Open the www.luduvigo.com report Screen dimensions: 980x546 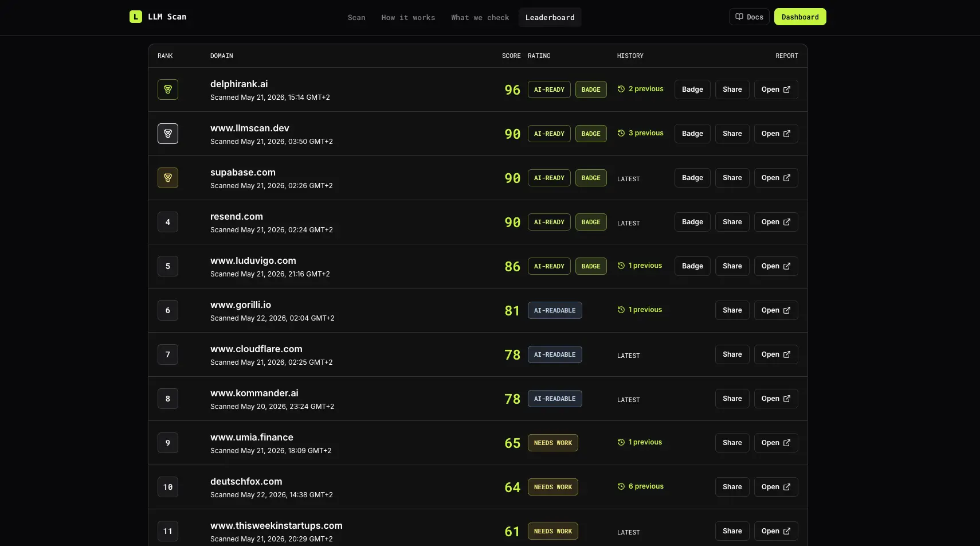point(776,266)
